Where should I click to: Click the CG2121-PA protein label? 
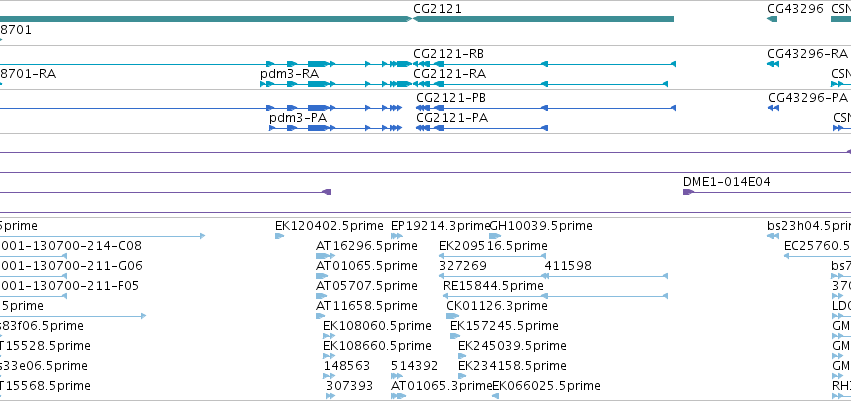point(452,117)
